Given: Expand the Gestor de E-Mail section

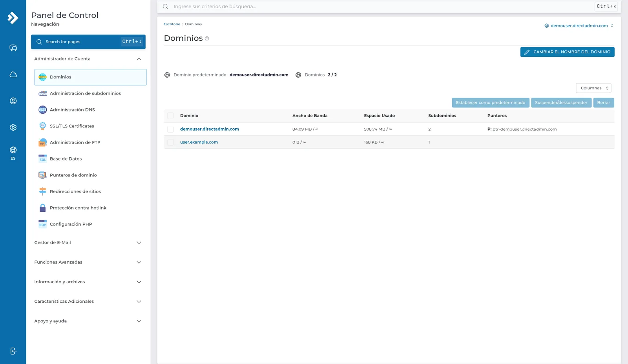Looking at the screenshot, I should (88, 242).
